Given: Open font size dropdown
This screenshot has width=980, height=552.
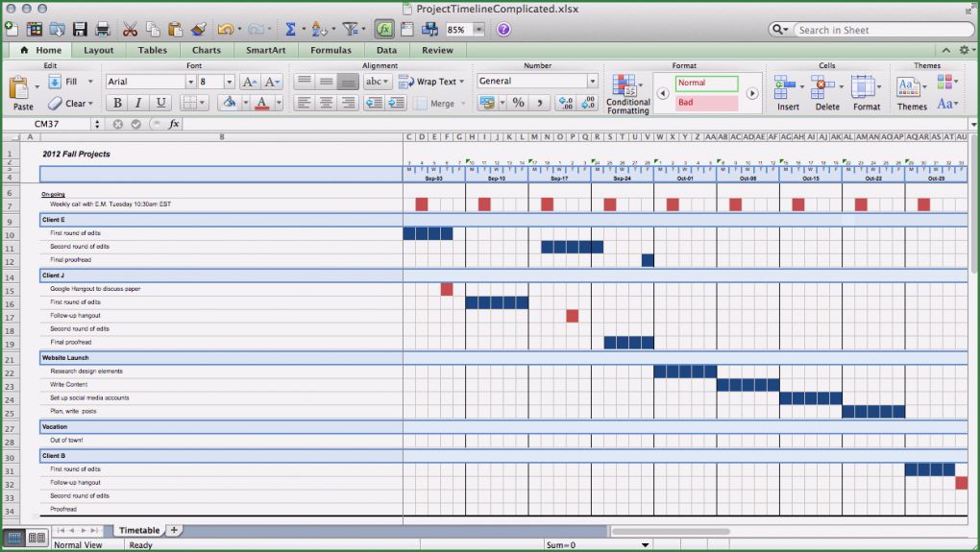Looking at the screenshot, I should (x=229, y=82).
